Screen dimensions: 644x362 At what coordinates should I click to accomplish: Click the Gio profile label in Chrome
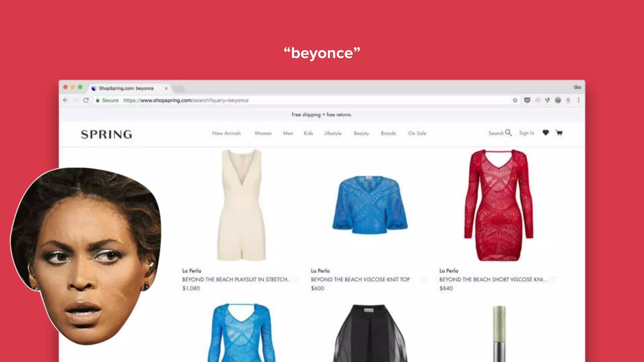[577, 87]
